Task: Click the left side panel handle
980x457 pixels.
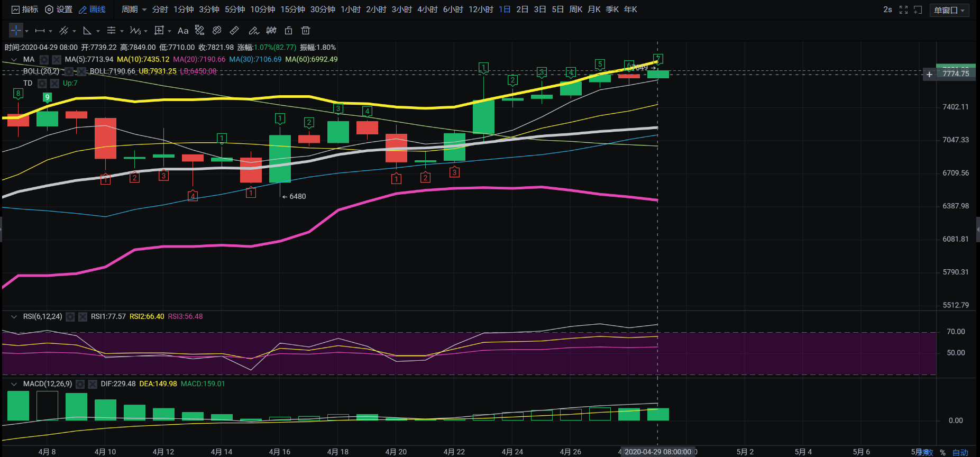Action: (x=1, y=230)
